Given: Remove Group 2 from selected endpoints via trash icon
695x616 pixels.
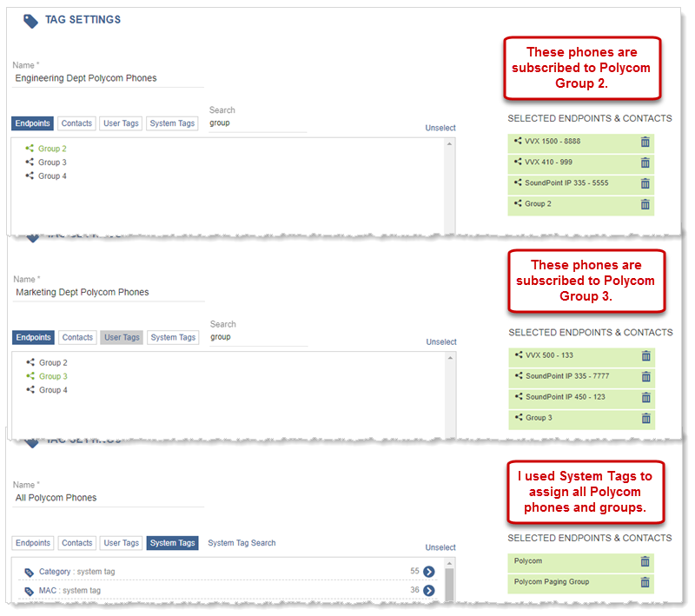Looking at the screenshot, I should click(x=645, y=204).
